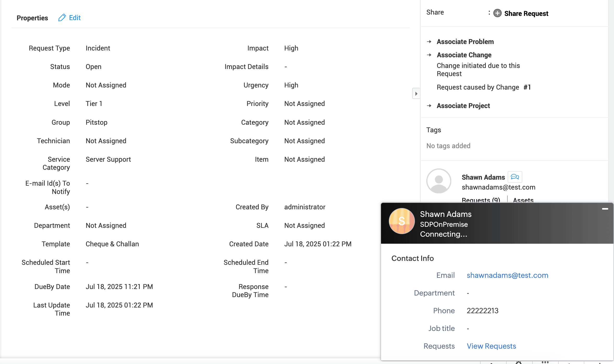The image size is (614, 364).
Task: Click the pencil edit icon
Action: click(62, 18)
